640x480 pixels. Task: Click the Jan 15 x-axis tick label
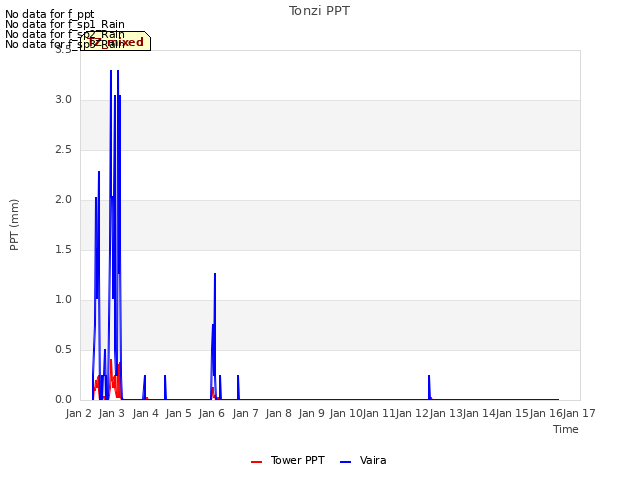(512, 413)
